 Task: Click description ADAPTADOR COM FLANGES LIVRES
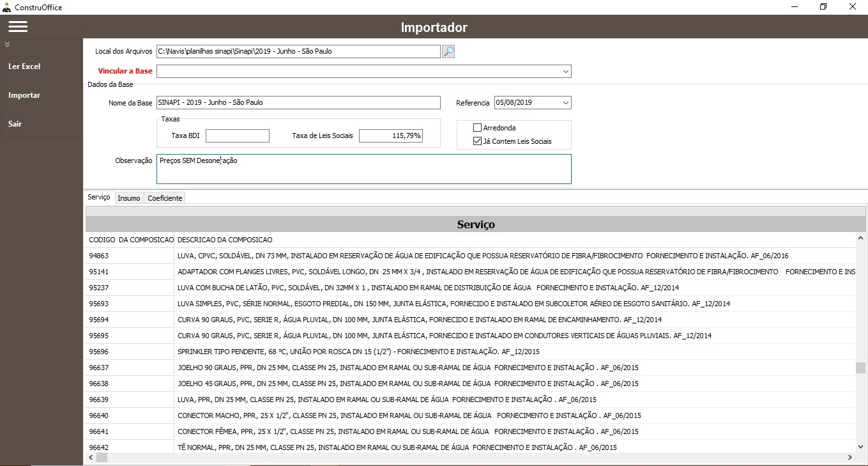pyautogui.click(x=516, y=272)
